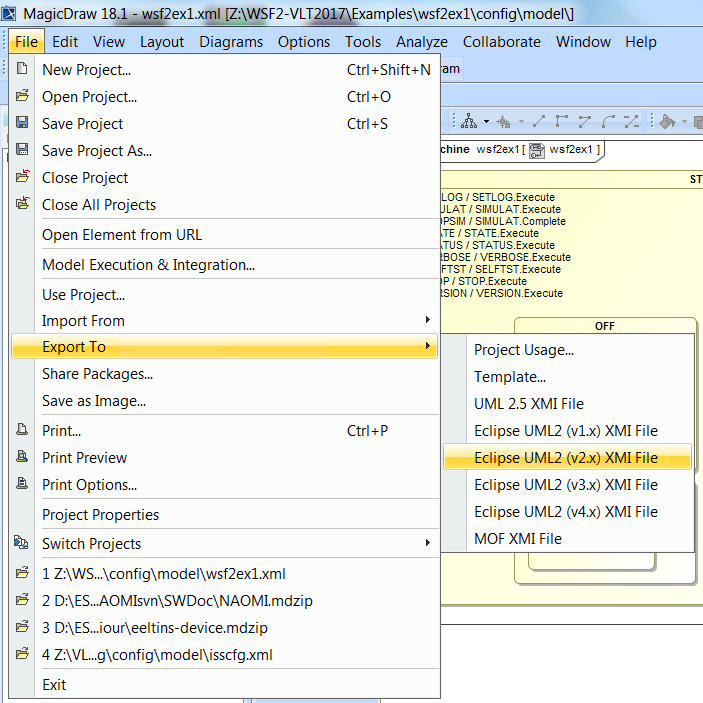Click Exit at the bottom of File menu
The image size is (703, 703).
[54, 684]
